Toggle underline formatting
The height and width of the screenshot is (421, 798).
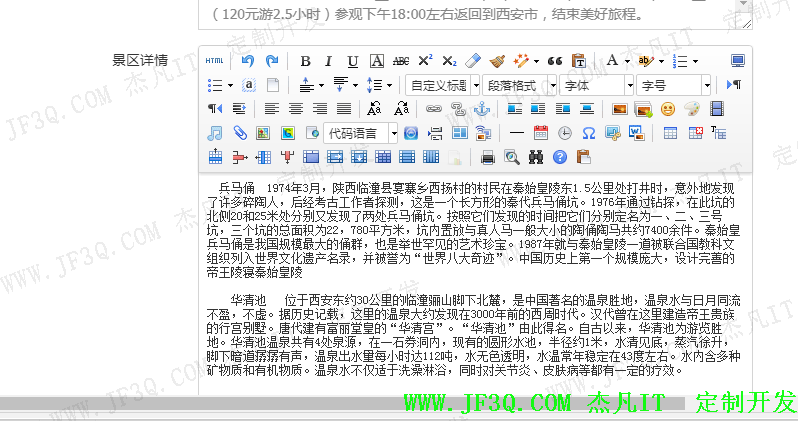[353, 61]
